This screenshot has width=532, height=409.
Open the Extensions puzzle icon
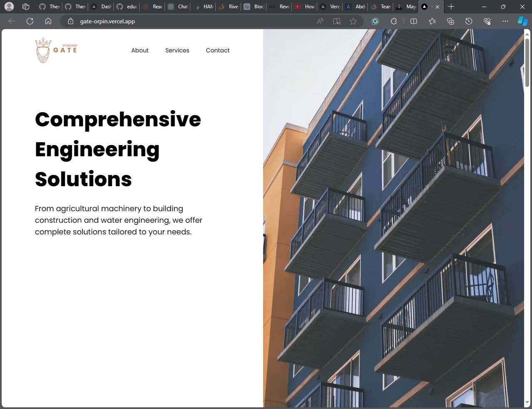click(394, 21)
